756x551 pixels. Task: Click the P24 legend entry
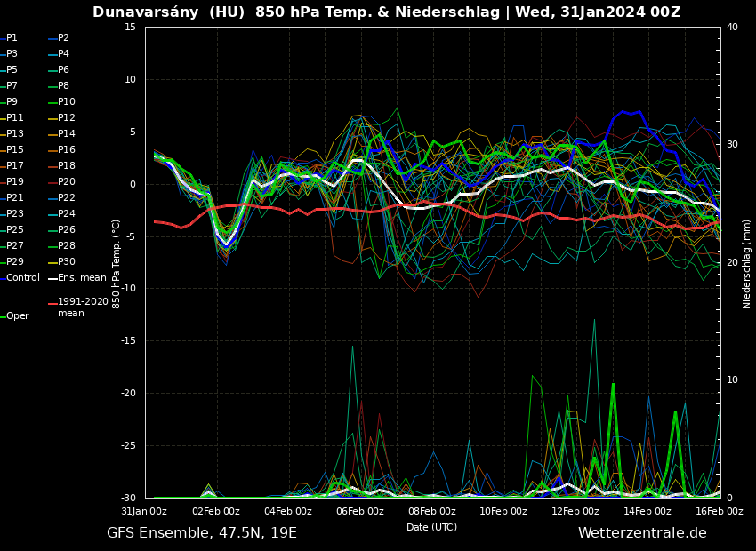[66, 214]
